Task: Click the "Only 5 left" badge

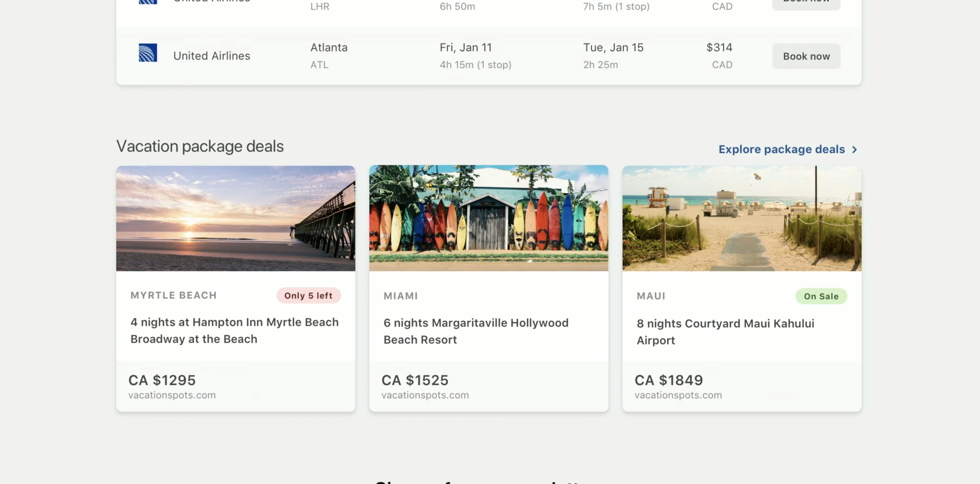Action: (x=308, y=296)
